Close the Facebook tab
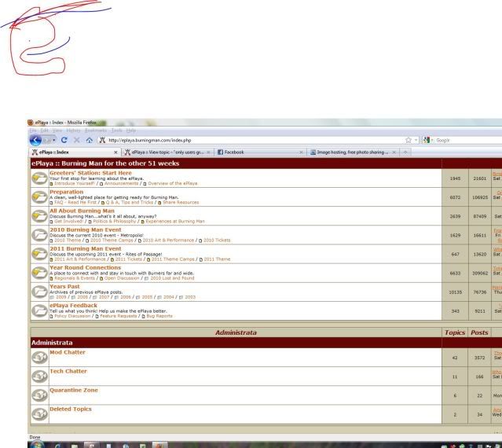The image size is (502, 448). coord(301,152)
